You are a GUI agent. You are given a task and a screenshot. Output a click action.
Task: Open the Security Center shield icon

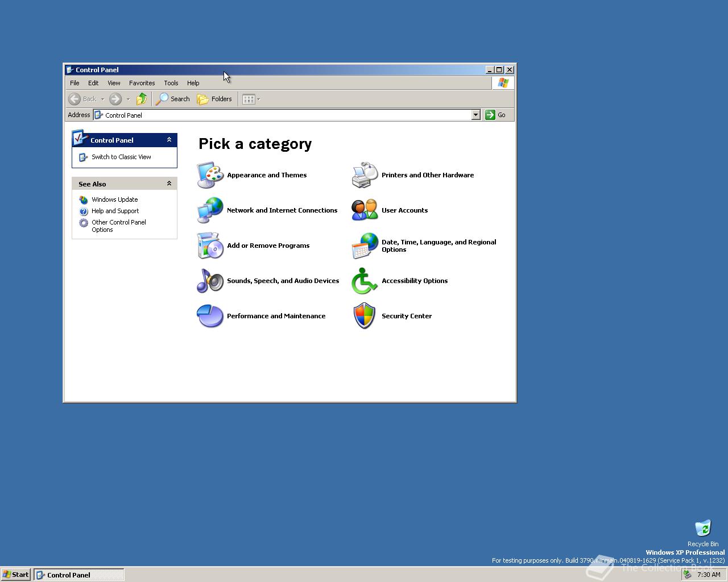(365, 316)
